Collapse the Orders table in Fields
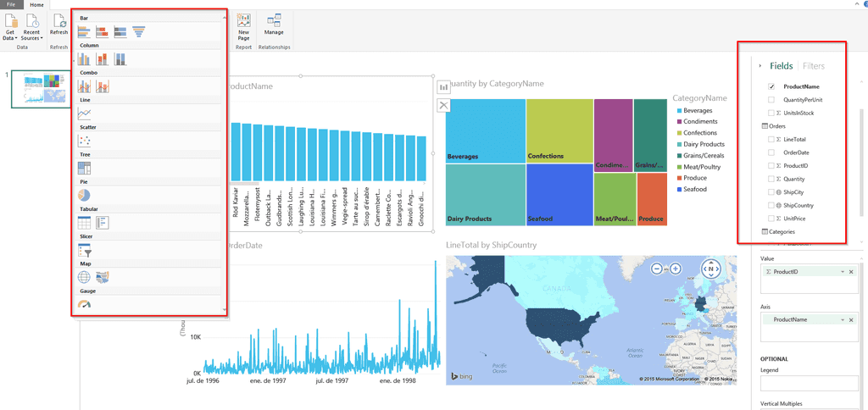 click(x=773, y=126)
